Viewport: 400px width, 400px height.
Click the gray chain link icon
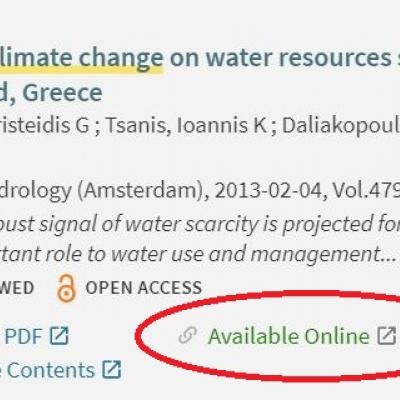pyautogui.click(x=187, y=335)
